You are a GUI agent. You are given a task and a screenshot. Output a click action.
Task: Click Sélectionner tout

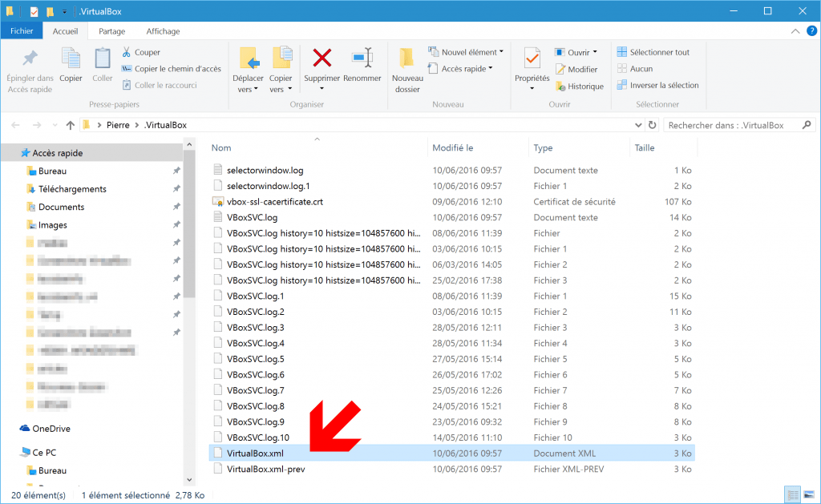coord(653,52)
